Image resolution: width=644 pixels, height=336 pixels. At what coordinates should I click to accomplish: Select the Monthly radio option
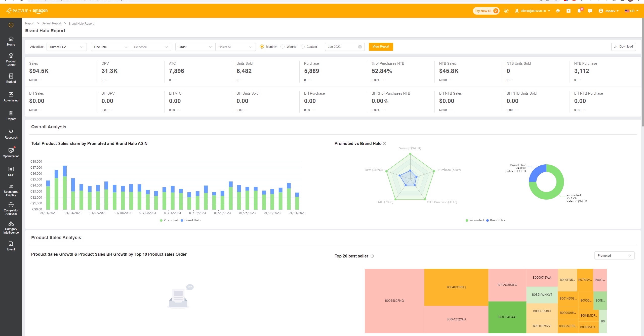click(262, 47)
